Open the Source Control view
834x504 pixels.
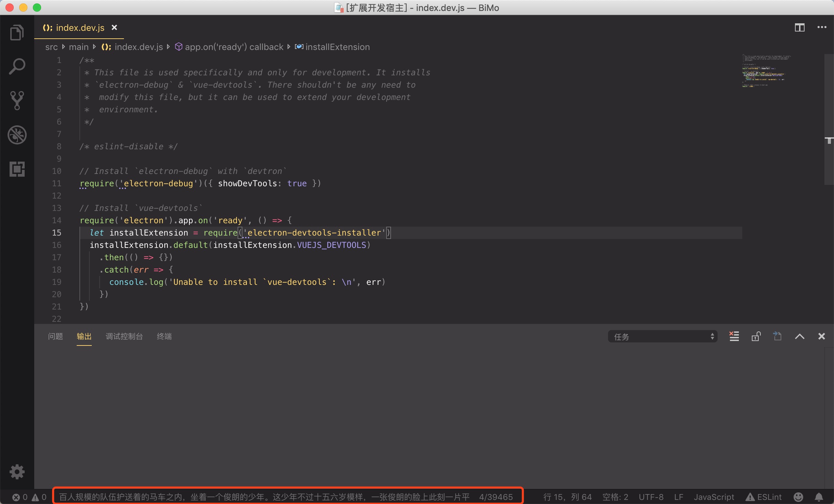[17, 100]
